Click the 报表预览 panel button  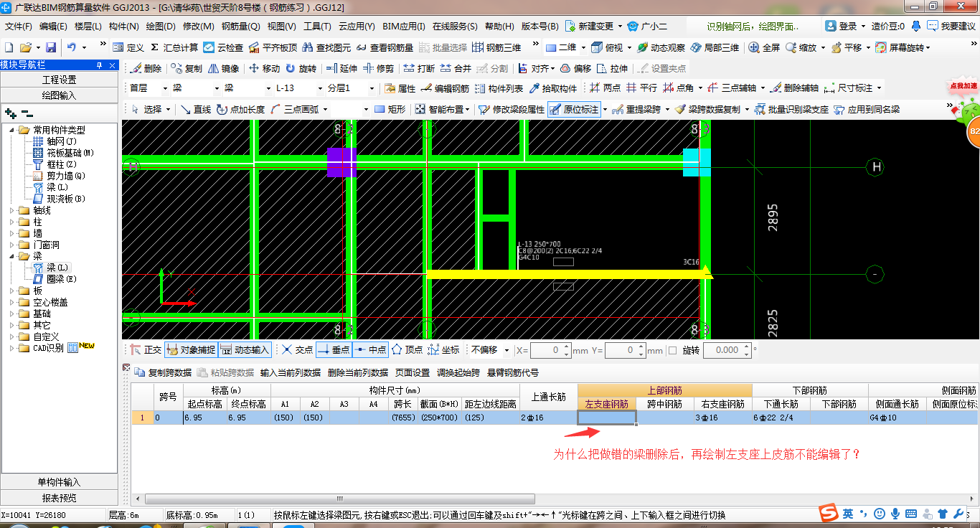pos(59,498)
